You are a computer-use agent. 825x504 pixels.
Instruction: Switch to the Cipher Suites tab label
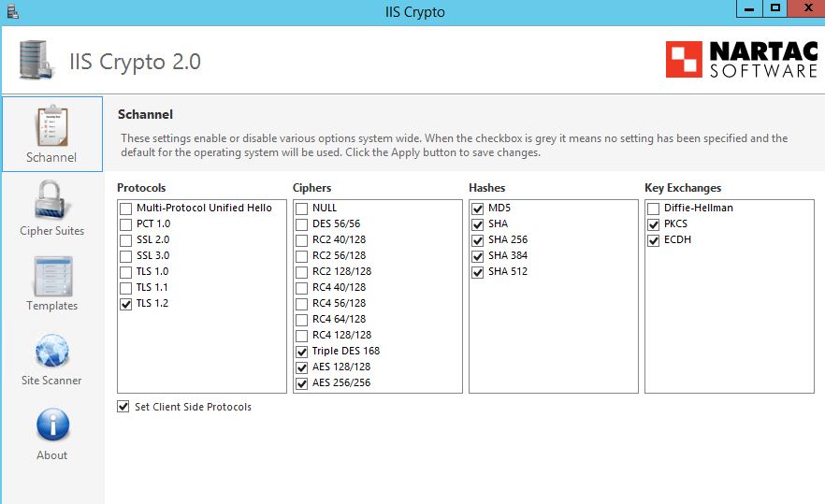[x=52, y=231]
